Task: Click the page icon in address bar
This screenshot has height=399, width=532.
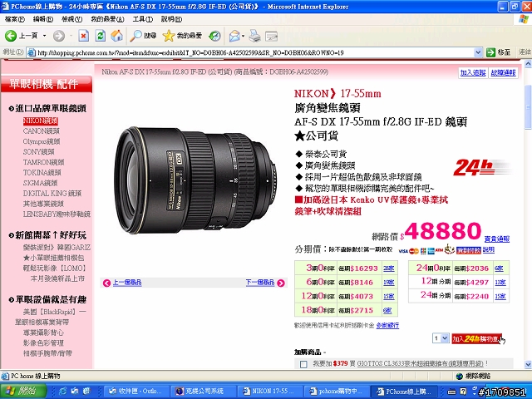Action: pyautogui.click(x=32, y=52)
